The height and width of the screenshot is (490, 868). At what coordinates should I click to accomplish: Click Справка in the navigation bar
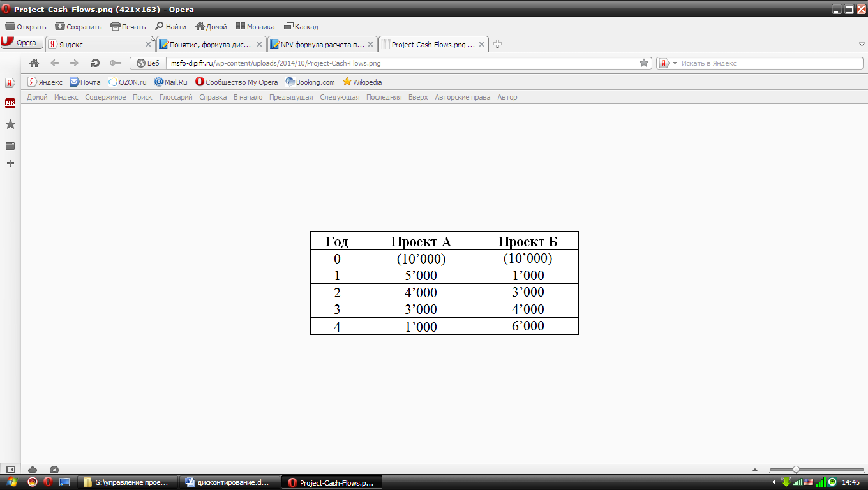point(213,97)
